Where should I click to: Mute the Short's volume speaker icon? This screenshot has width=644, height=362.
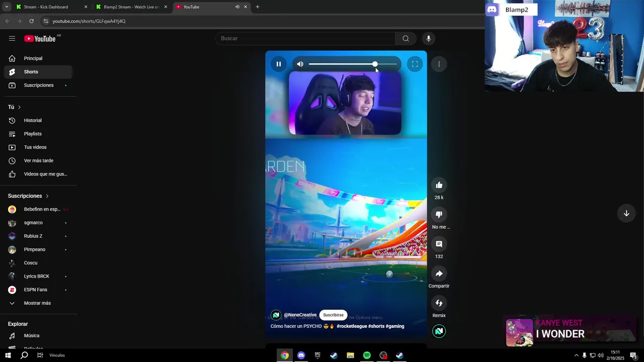pos(300,64)
